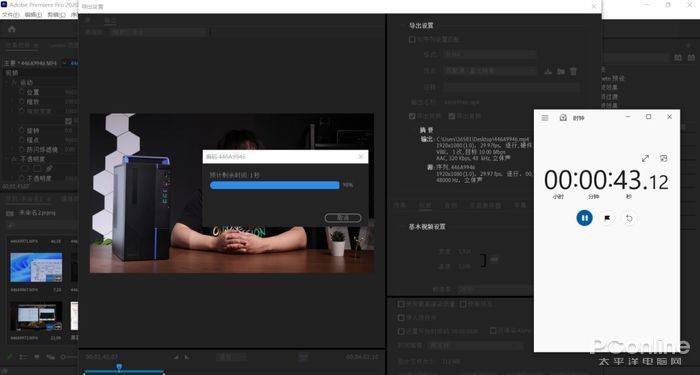Open the File menu in menu bar
Viewport: 700px width, 375px height.
(10, 15)
